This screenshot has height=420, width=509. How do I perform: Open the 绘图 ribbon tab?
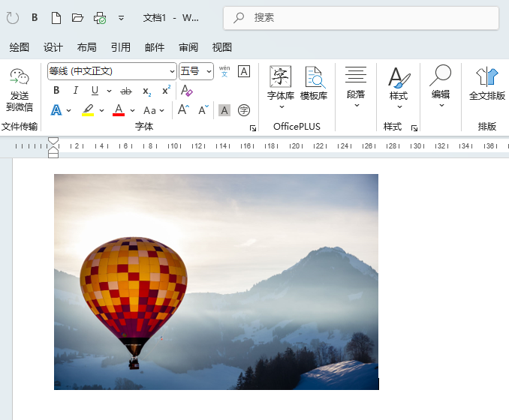20,47
